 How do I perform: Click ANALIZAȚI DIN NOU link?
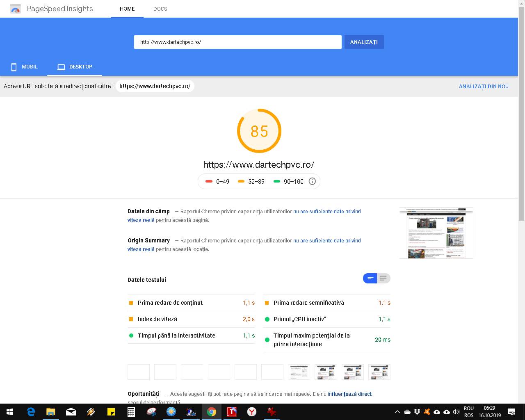click(x=484, y=86)
